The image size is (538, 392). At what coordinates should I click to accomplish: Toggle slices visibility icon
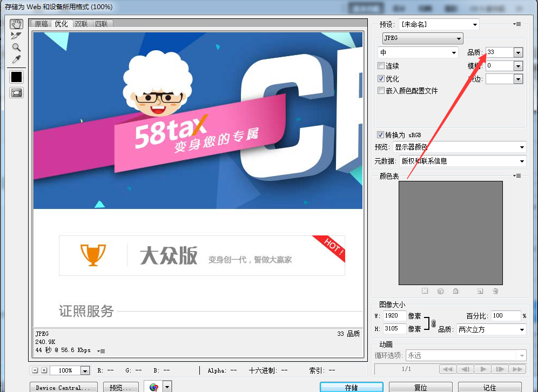pos(16,92)
